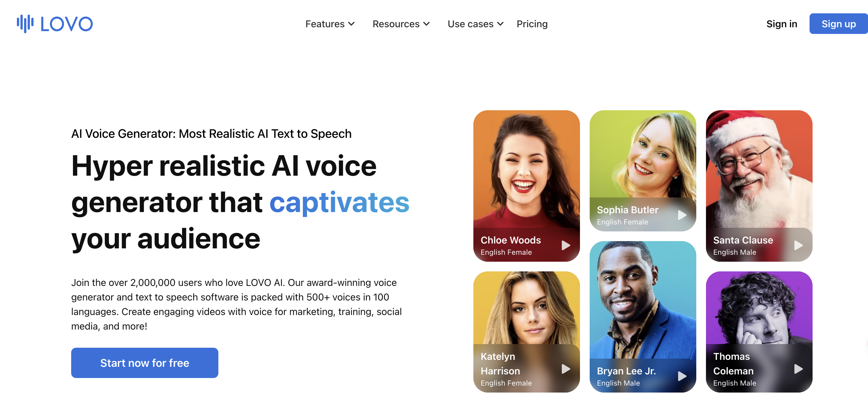Expand the Resources dropdown menu
868x398 pixels.
(x=400, y=24)
